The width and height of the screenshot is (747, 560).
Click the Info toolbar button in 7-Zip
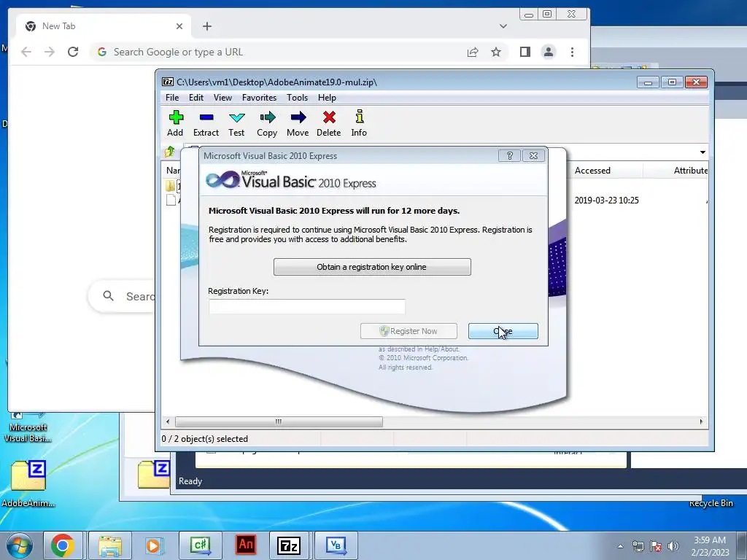coord(359,123)
